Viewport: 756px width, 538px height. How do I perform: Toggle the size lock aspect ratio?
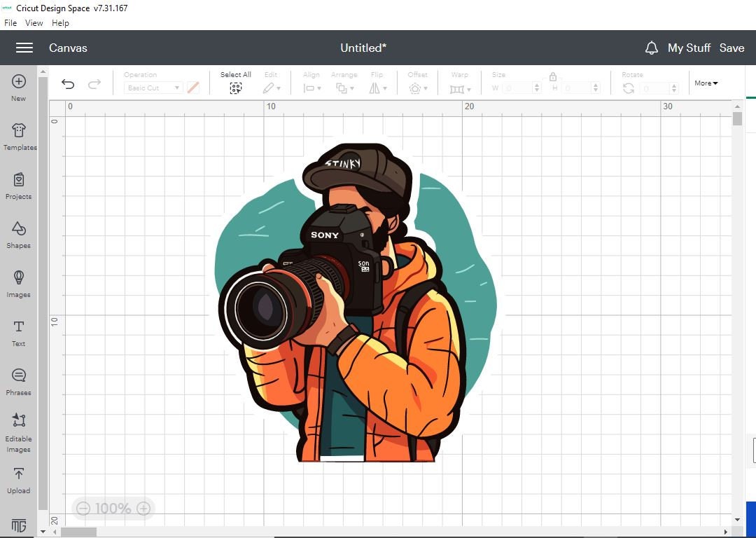(553, 77)
